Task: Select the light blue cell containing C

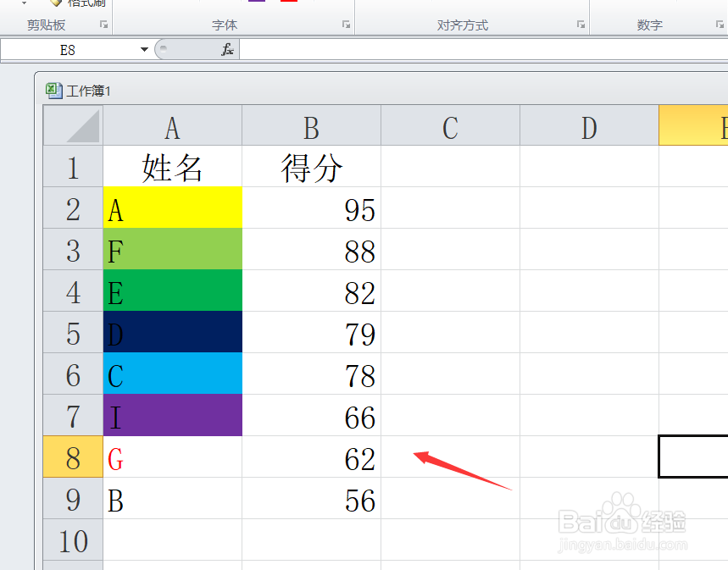Action: pyautogui.click(x=172, y=374)
